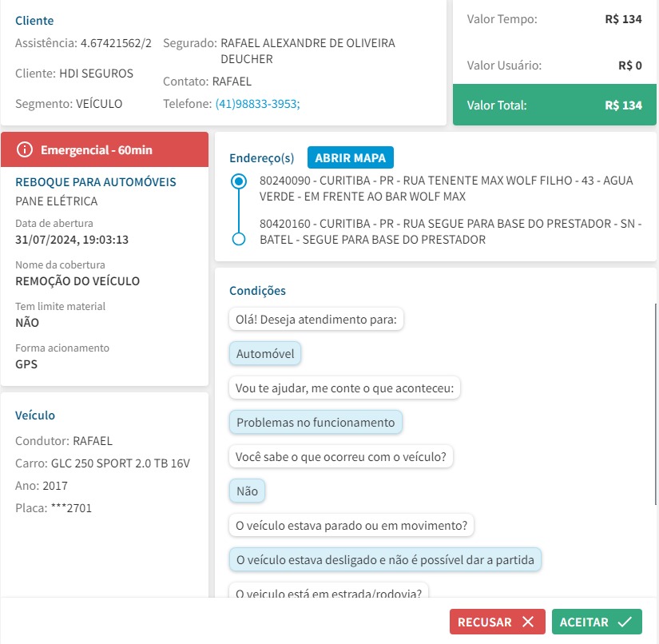Click the Valor Tempo R$ 134 row
The height and width of the screenshot is (644, 659).
click(554, 19)
